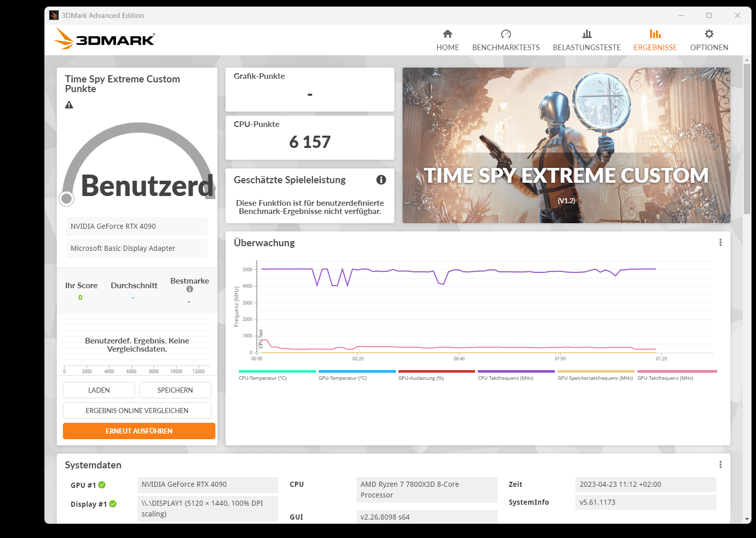Click the Ihr Score value 0
The height and width of the screenshot is (538, 756).
[80, 297]
